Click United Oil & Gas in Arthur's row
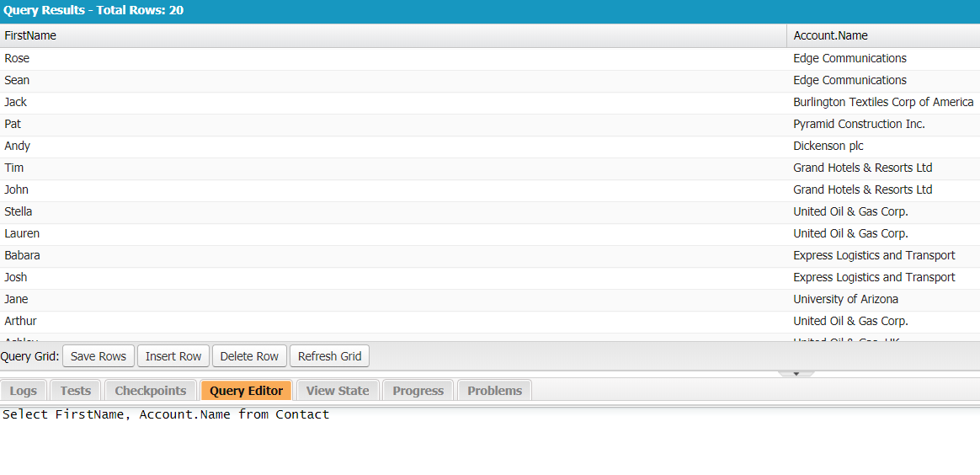 pyautogui.click(x=884, y=321)
